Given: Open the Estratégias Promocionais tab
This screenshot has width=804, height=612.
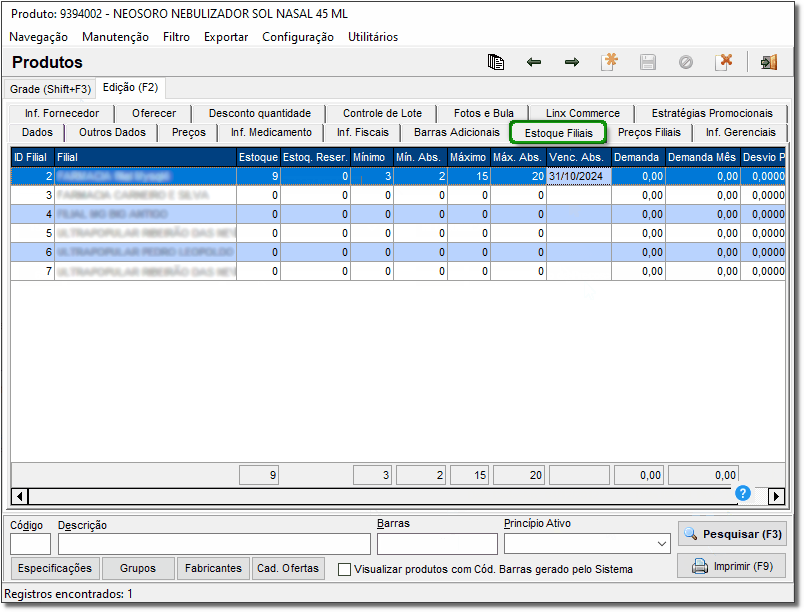Looking at the screenshot, I should 712,113.
